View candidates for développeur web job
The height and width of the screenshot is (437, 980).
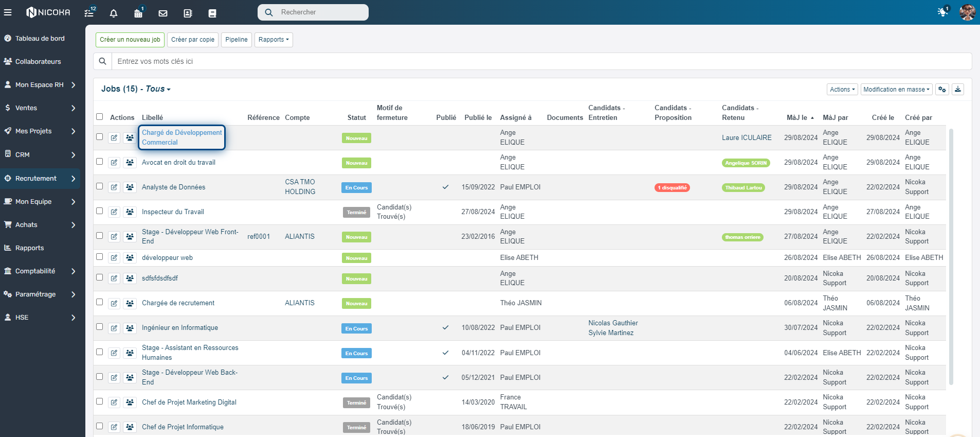tap(130, 258)
